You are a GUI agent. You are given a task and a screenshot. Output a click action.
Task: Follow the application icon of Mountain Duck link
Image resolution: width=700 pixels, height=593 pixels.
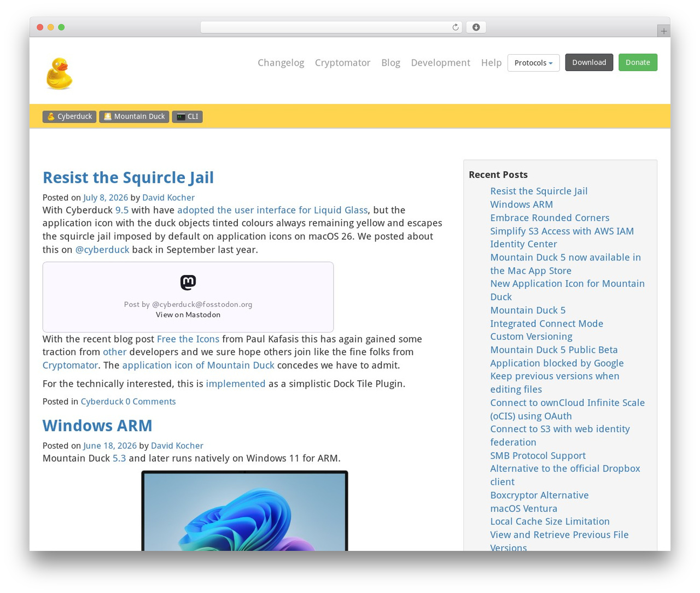198,365
